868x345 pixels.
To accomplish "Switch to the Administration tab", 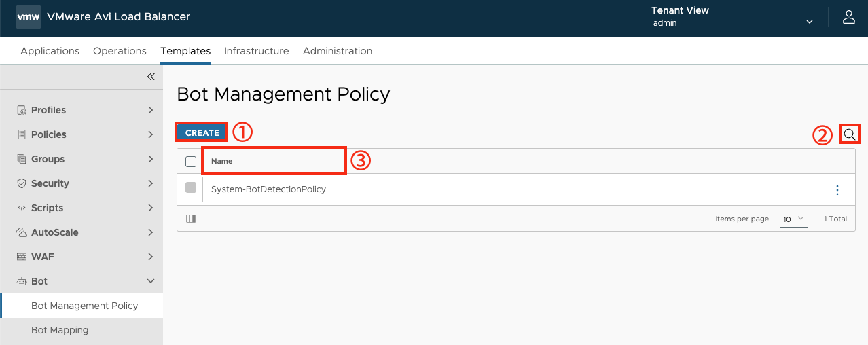I will (x=338, y=51).
